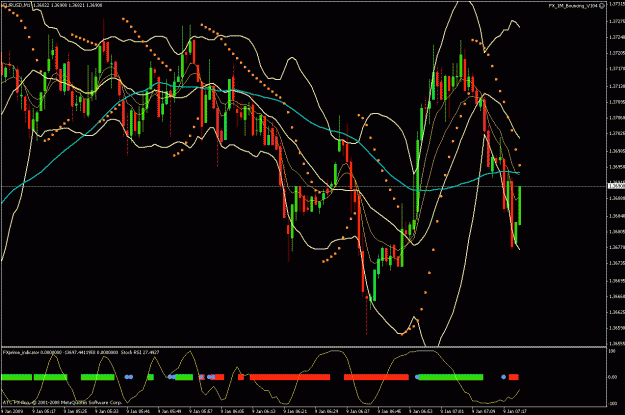Click the last red bar in indicator subwindow

tap(514, 377)
